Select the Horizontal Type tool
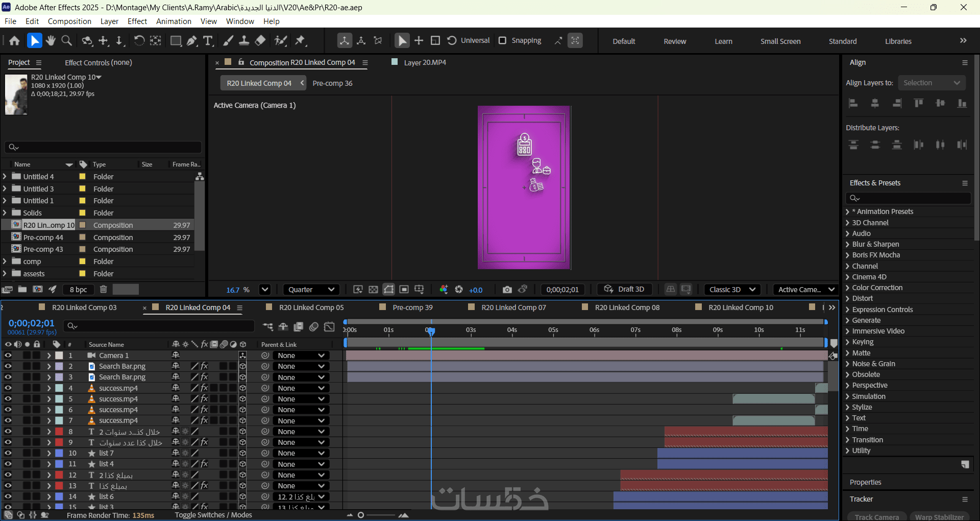This screenshot has height=521, width=980. [x=208, y=41]
